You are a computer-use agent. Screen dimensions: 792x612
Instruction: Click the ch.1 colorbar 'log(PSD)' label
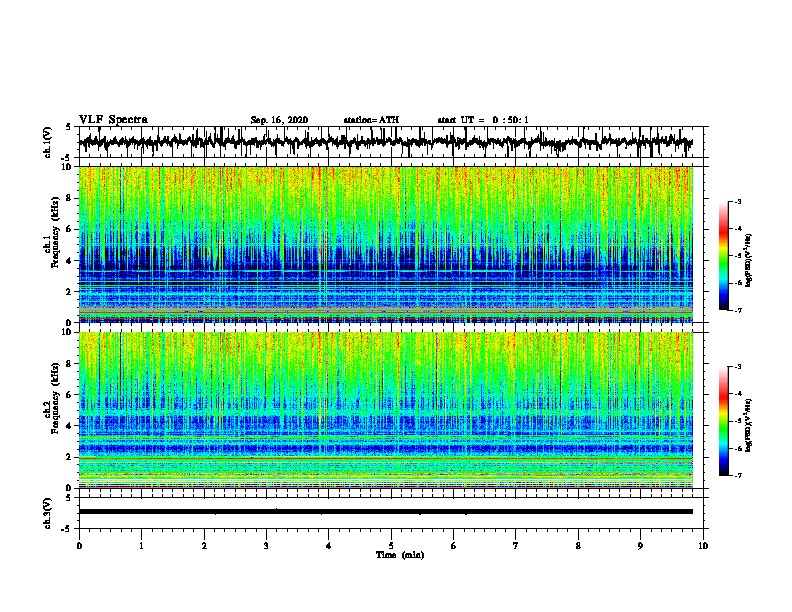(x=748, y=260)
